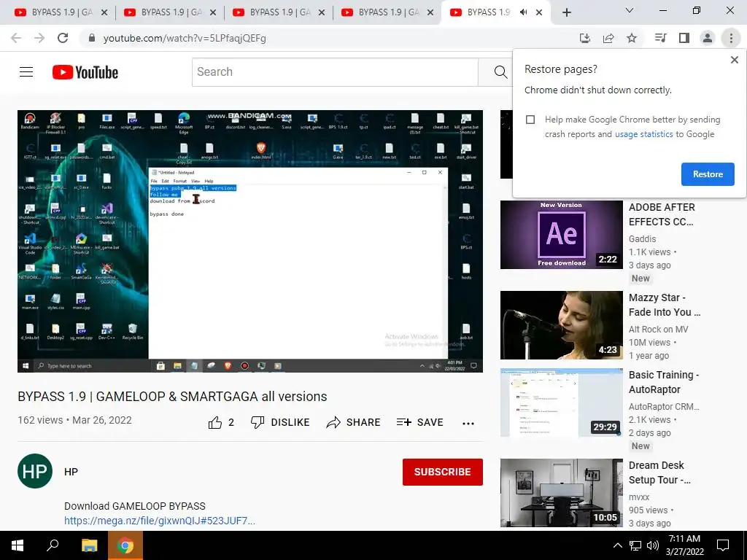Click the SHARE arrow button
The width and height of the screenshot is (747, 560).
(x=353, y=422)
